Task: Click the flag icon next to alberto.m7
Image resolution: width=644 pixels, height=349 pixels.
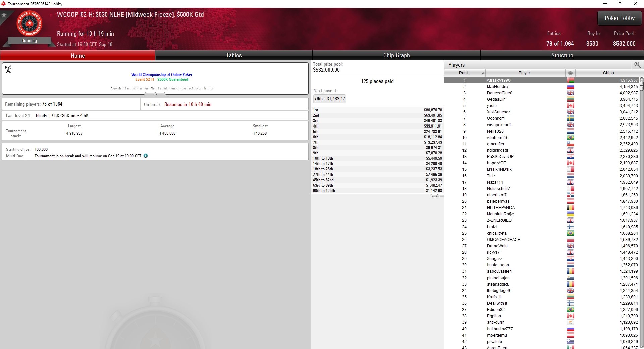Action: click(x=570, y=195)
